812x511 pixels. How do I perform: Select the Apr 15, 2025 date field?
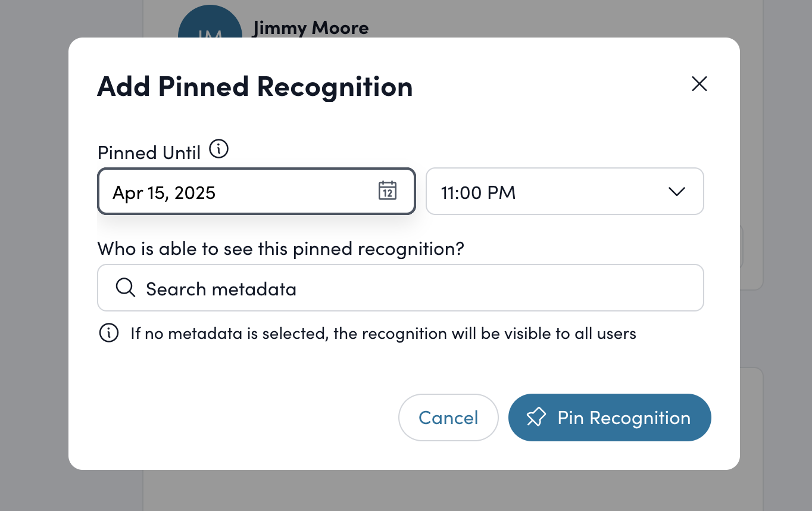pos(238,192)
